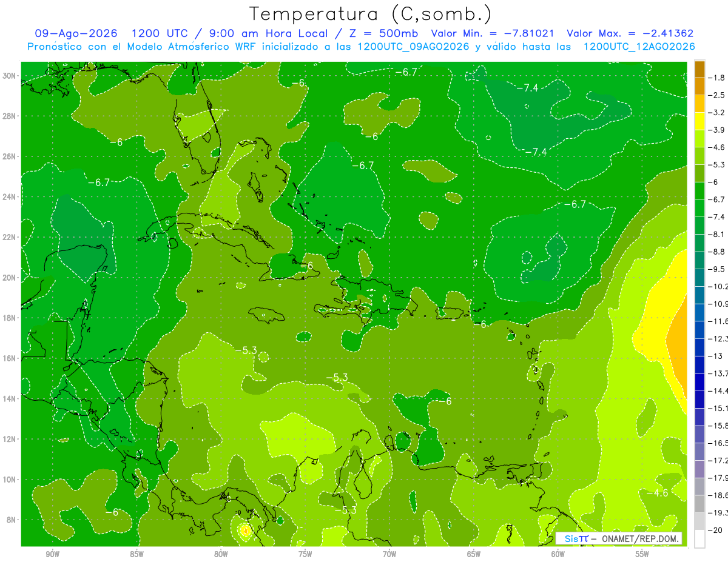Click the 'Z = 500mb' level text
The width and height of the screenshot is (728, 562).
pyautogui.click(x=383, y=33)
